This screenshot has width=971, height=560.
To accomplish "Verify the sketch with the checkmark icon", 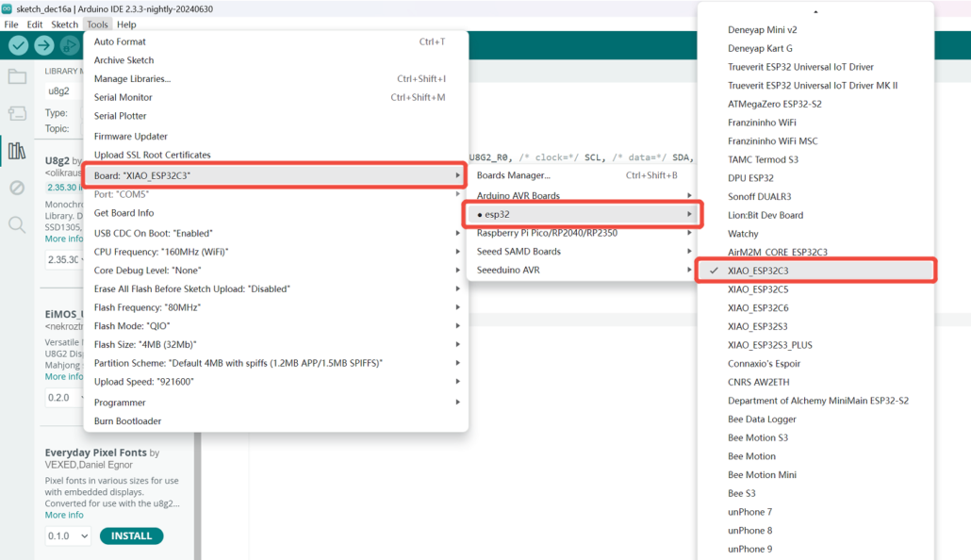I will pos(17,44).
